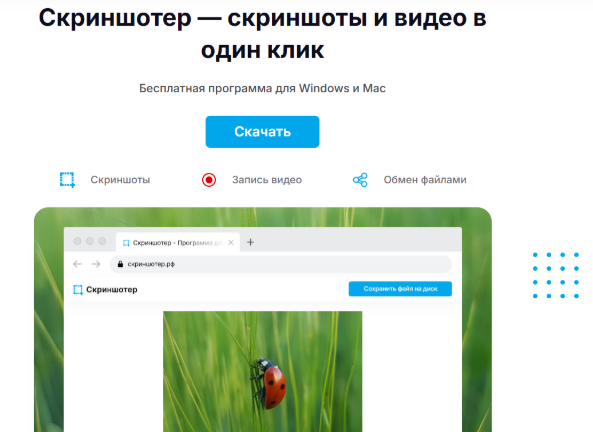Click the tab favicon of Скриншотер tab
This screenshot has width=593, height=432.
pyautogui.click(x=126, y=243)
